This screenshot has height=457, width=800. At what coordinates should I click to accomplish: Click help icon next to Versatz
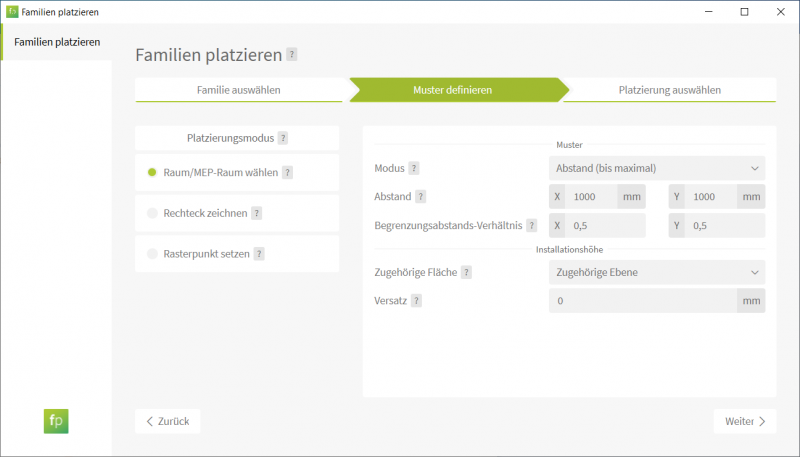416,300
